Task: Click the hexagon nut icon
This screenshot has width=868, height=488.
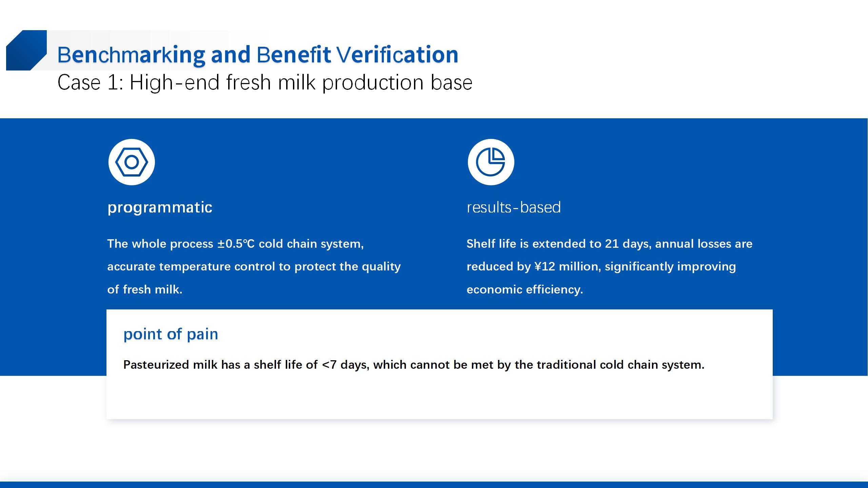Action: [x=132, y=162]
